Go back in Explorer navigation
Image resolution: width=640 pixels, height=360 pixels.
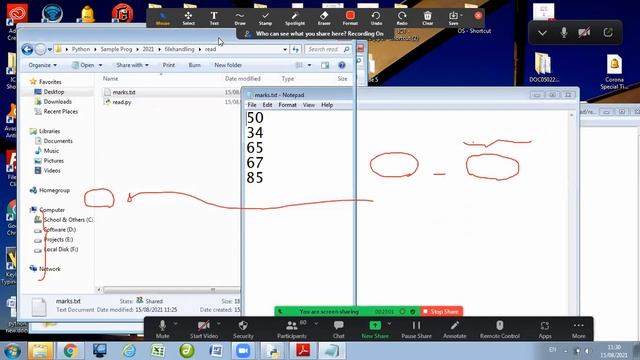(x=27, y=49)
